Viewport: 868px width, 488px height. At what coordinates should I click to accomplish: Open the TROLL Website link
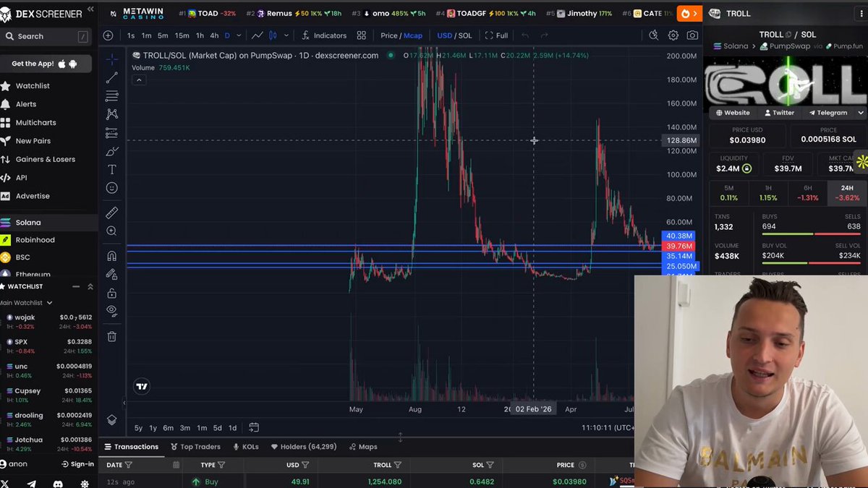[x=732, y=113]
